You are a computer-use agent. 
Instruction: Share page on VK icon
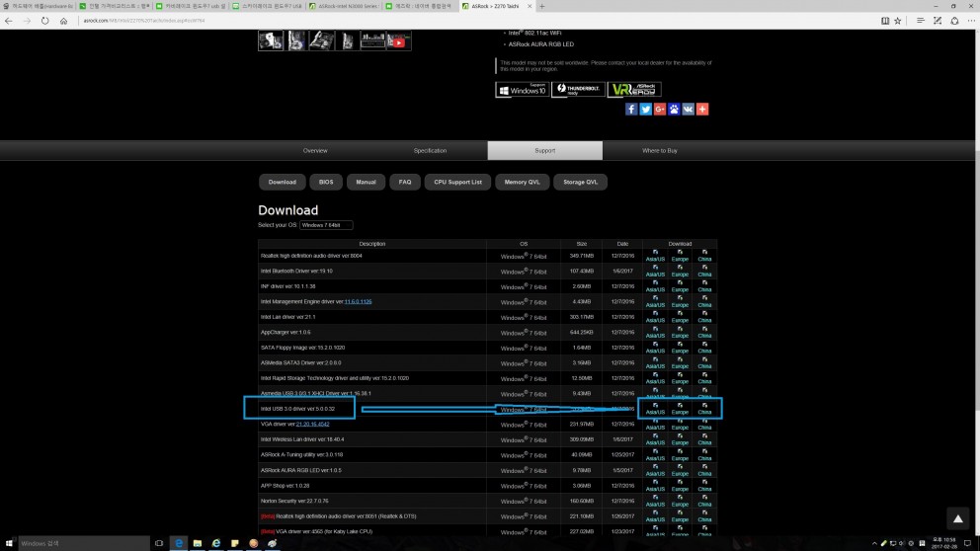click(x=689, y=110)
